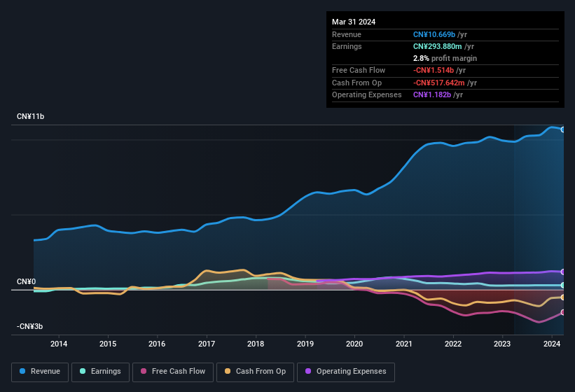The width and height of the screenshot is (575, 392).
Task: Select the 2019 year label on axis
Action: pyautogui.click(x=305, y=344)
